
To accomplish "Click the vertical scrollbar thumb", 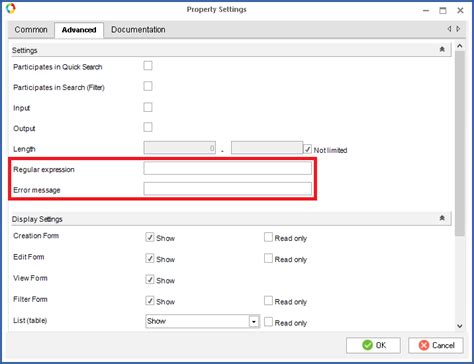I will pyautogui.click(x=460, y=143).
